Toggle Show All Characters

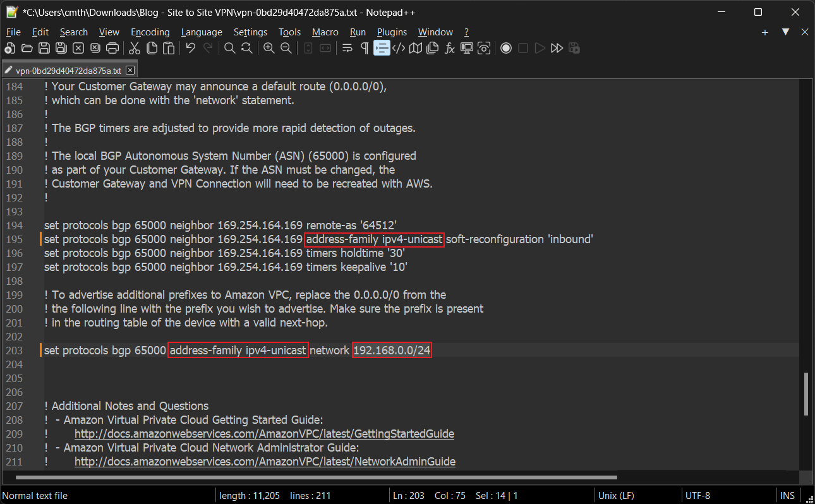click(364, 48)
